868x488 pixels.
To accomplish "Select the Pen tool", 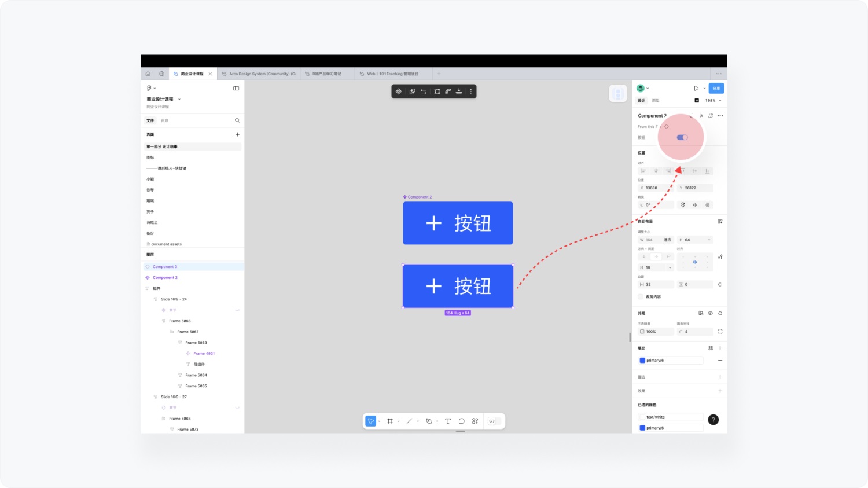I will point(429,421).
